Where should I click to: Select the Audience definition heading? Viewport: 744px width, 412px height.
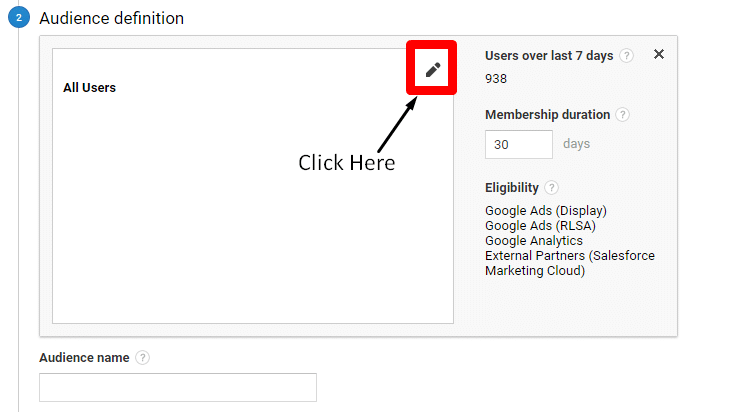(x=112, y=19)
